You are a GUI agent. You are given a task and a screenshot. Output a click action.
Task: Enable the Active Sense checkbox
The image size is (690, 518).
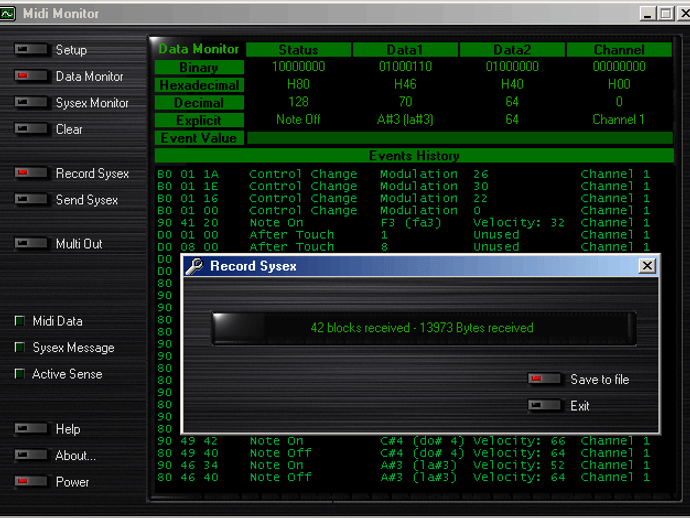19,374
